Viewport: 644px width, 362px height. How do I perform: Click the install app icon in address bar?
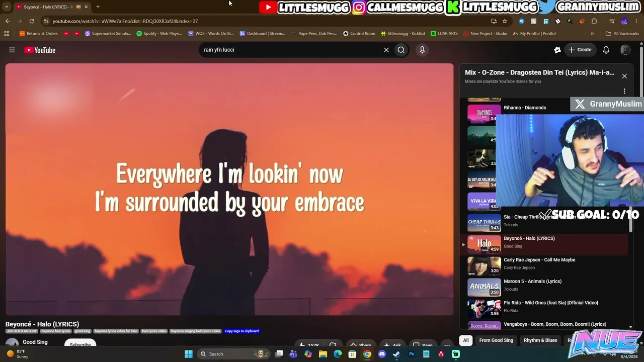pyautogui.click(x=494, y=21)
